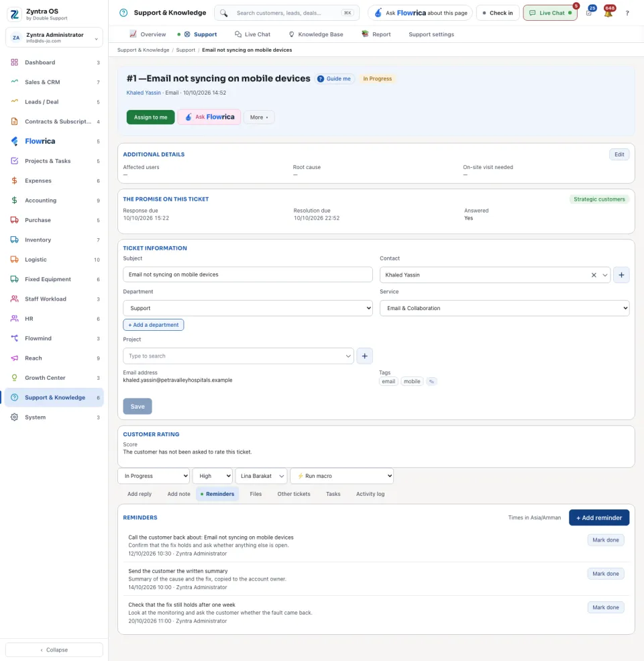Open the Department Support dropdown
The image size is (644, 661).
(x=248, y=308)
